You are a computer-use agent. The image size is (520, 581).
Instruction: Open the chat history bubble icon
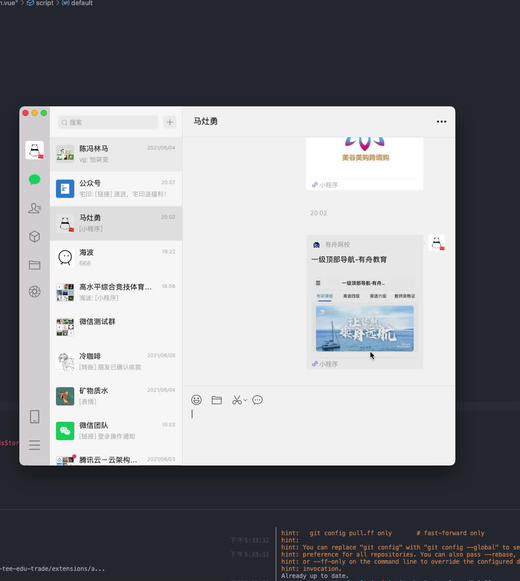coord(258,400)
